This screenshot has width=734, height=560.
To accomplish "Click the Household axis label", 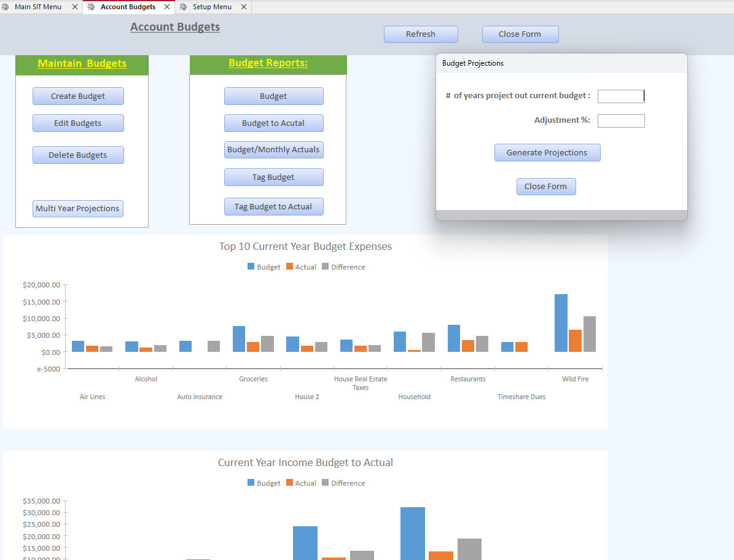I will (x=414, y=397).
